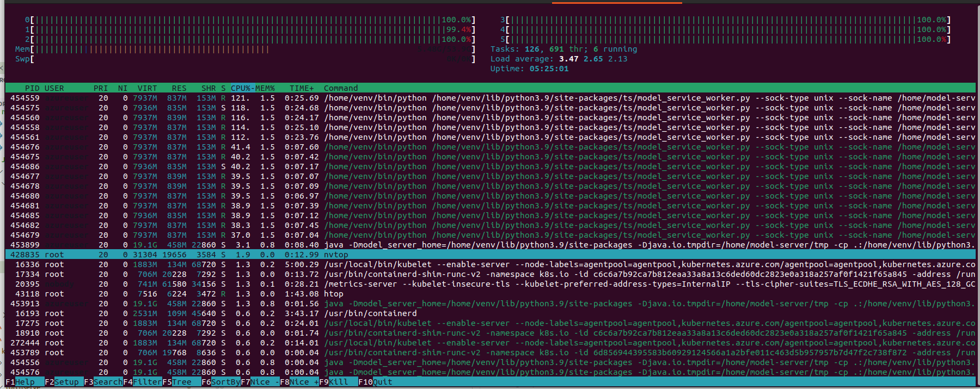Click the PID column header
Image resolution: width=980 pixels, height=389 pixels.
pyautogui.click(x=32, y=88)
